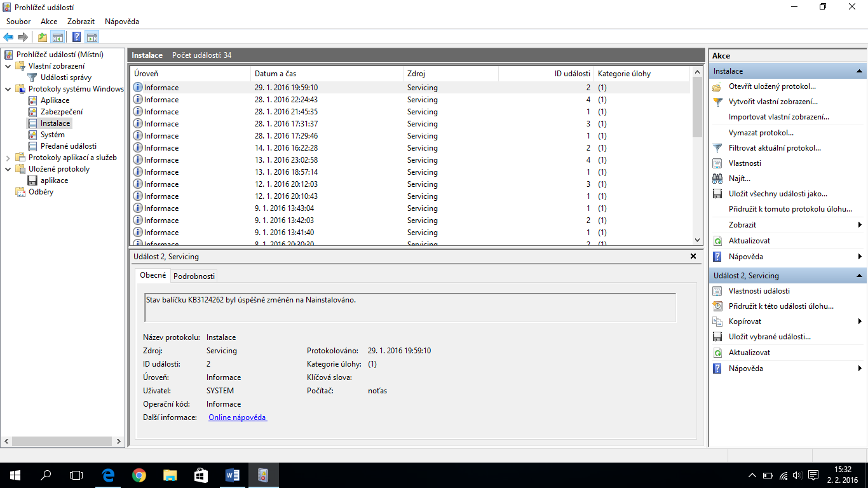Click the up-one-level folder toolbar icon

pyautogui.click(x=42, y=37)
